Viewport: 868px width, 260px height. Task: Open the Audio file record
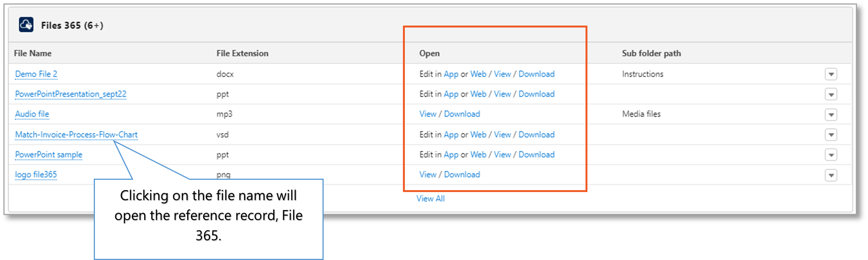(x=32, y=114)
